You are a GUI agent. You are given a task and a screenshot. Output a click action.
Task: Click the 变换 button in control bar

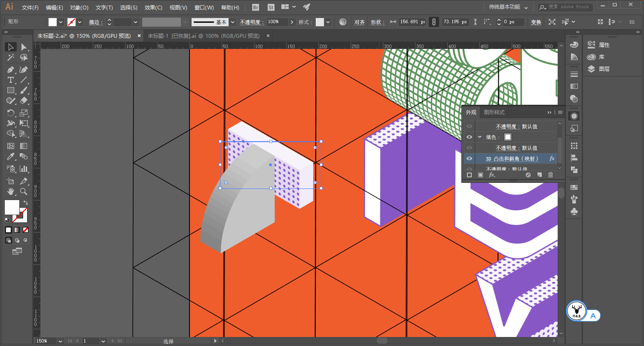536,22
